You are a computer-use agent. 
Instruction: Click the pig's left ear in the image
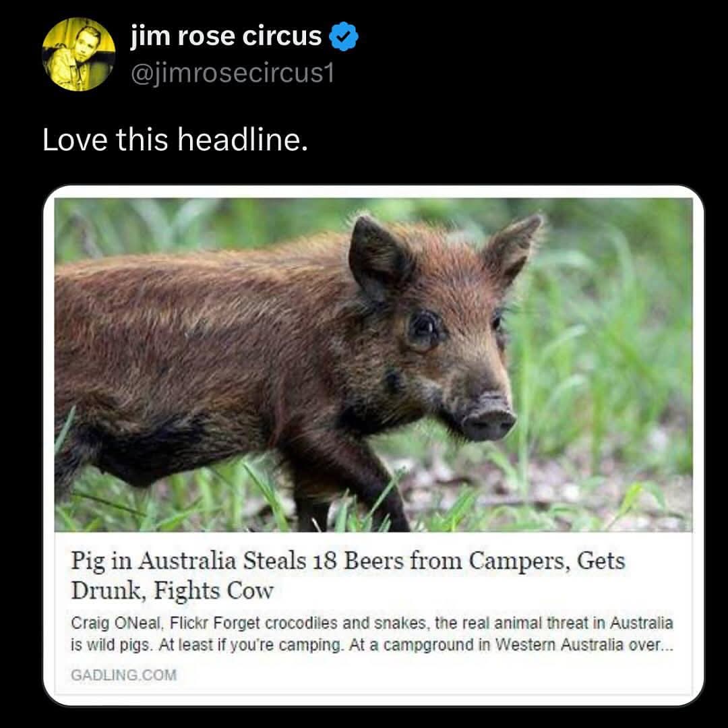380,256
